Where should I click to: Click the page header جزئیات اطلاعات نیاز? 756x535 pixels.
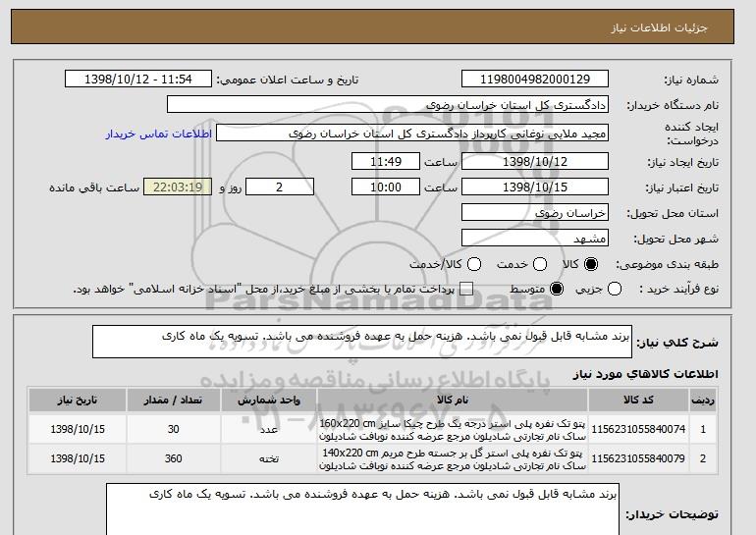(x=659, y=27)
